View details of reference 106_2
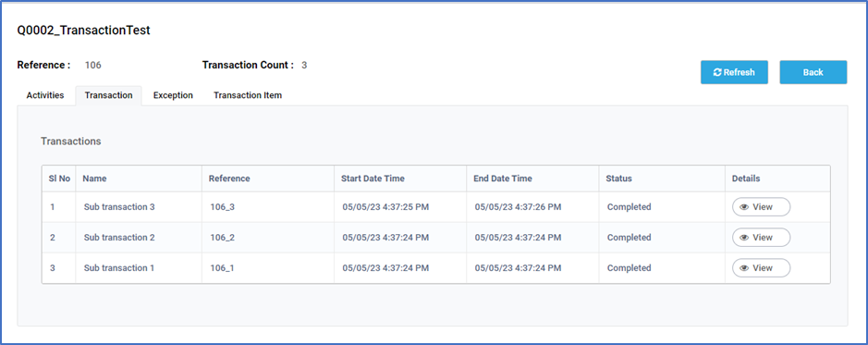The height and width of the screenshot is (345, 868). [x=761, y=238]
